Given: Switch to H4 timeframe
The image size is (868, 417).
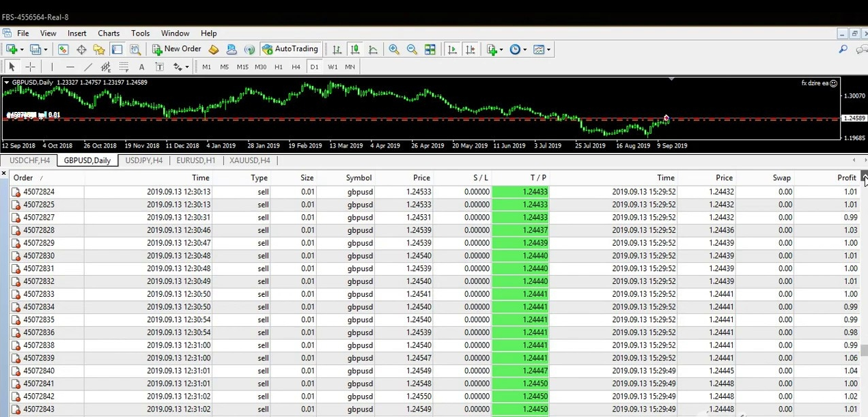Looking at the screenshot, I should coord(296,67).
